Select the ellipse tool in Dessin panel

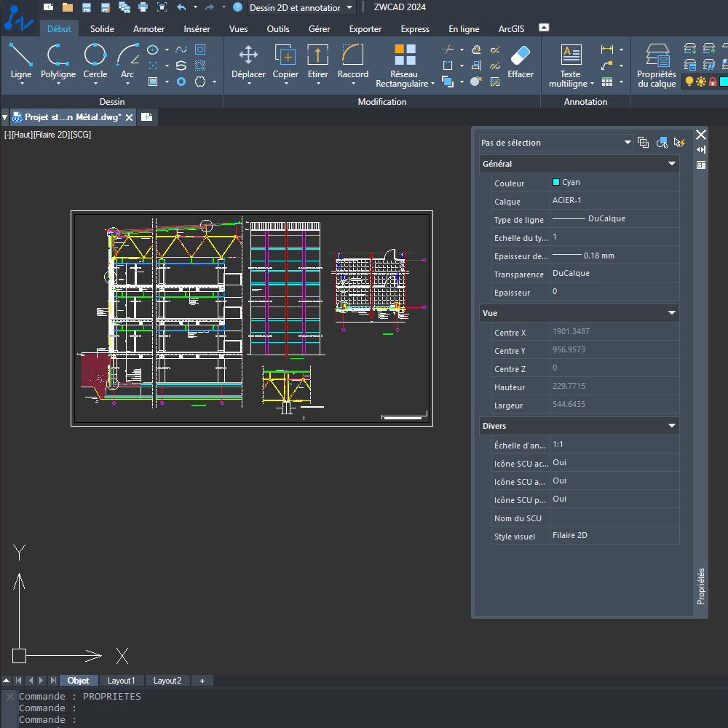tap(153, 50)
